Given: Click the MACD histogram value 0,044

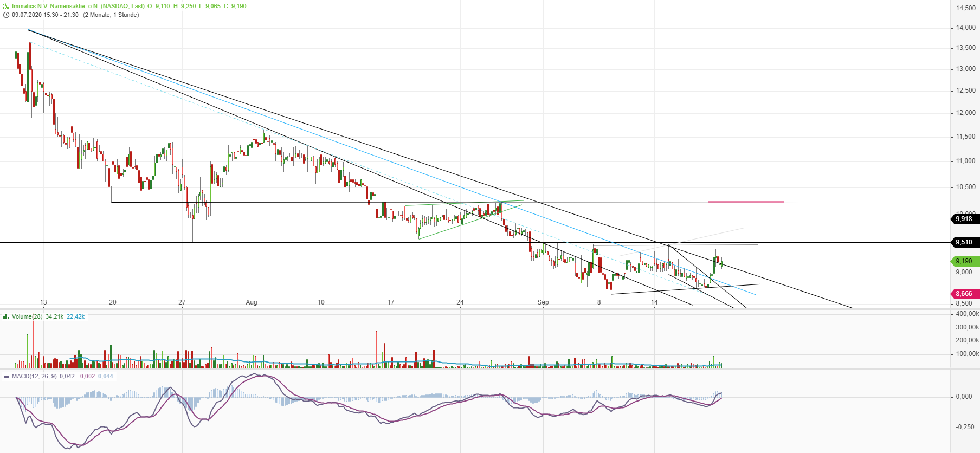Looking at the screenshot, I should tap(106, 377).
